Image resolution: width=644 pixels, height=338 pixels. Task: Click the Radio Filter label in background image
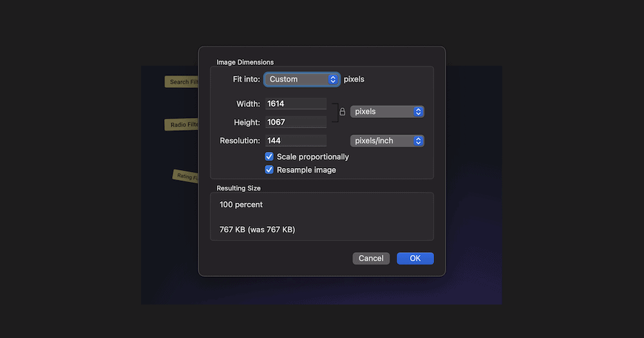(182, 124)
